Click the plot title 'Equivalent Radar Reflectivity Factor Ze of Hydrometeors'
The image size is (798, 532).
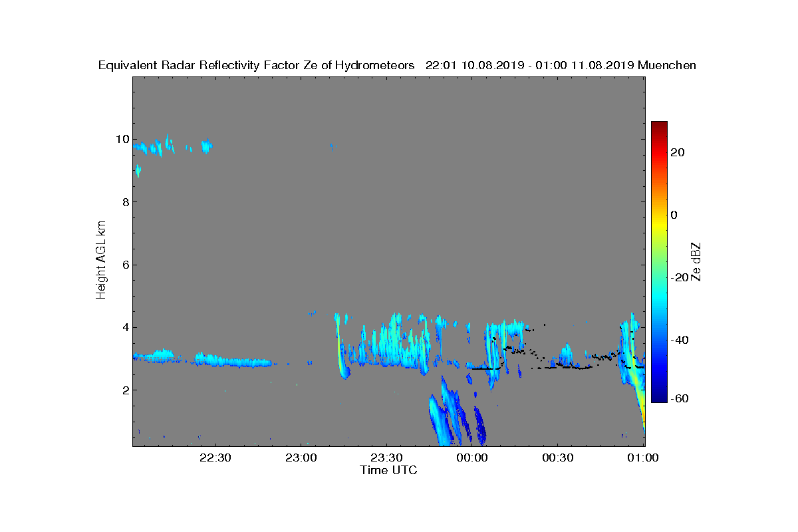[x=257, y=65]
